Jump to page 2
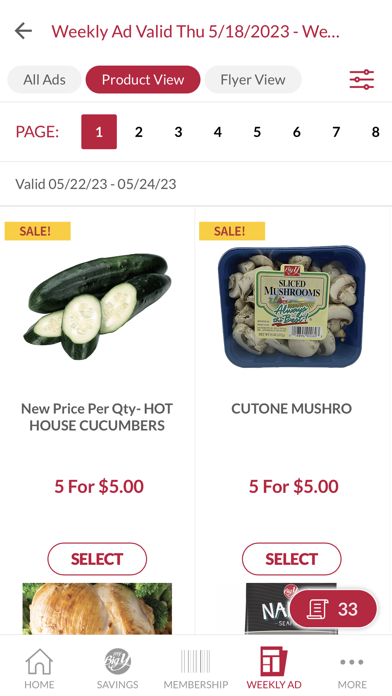This screenshot has width=392, height=696. point(139,132)
